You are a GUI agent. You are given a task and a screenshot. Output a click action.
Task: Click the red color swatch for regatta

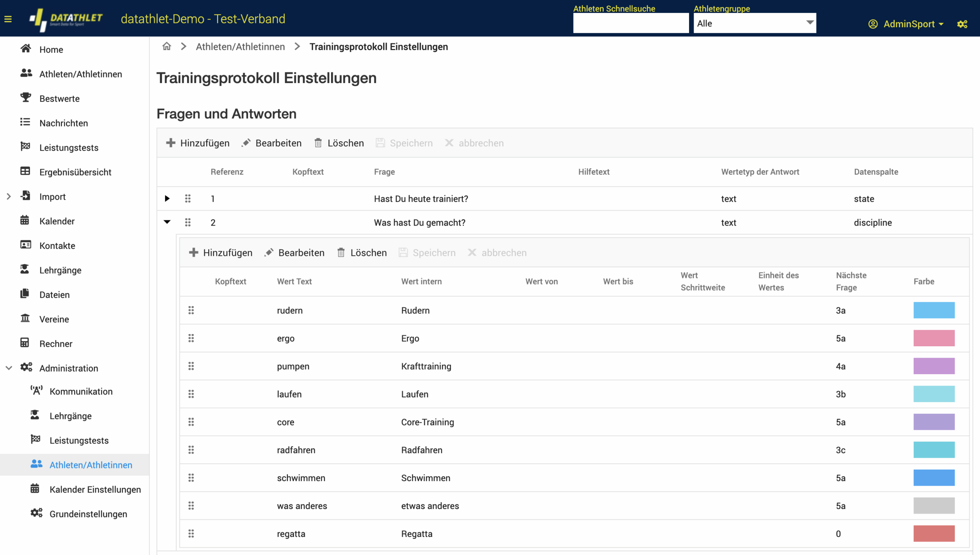coord(934,534)
